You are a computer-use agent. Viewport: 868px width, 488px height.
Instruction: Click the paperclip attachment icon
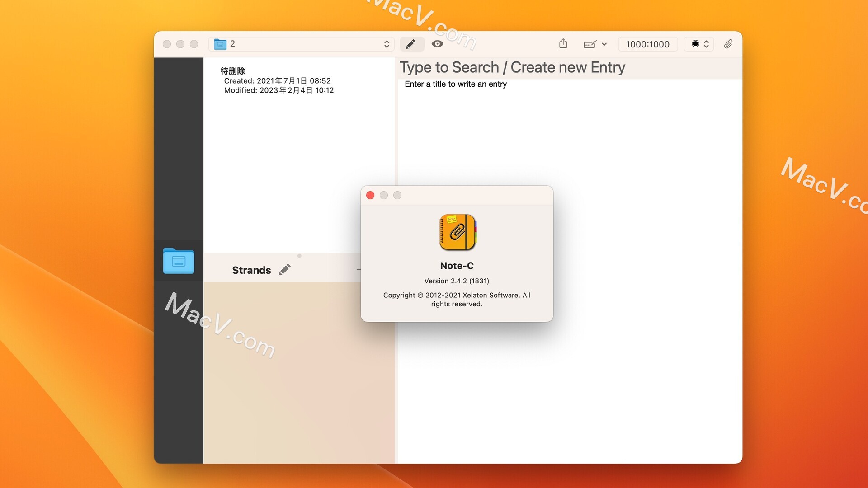728,44
